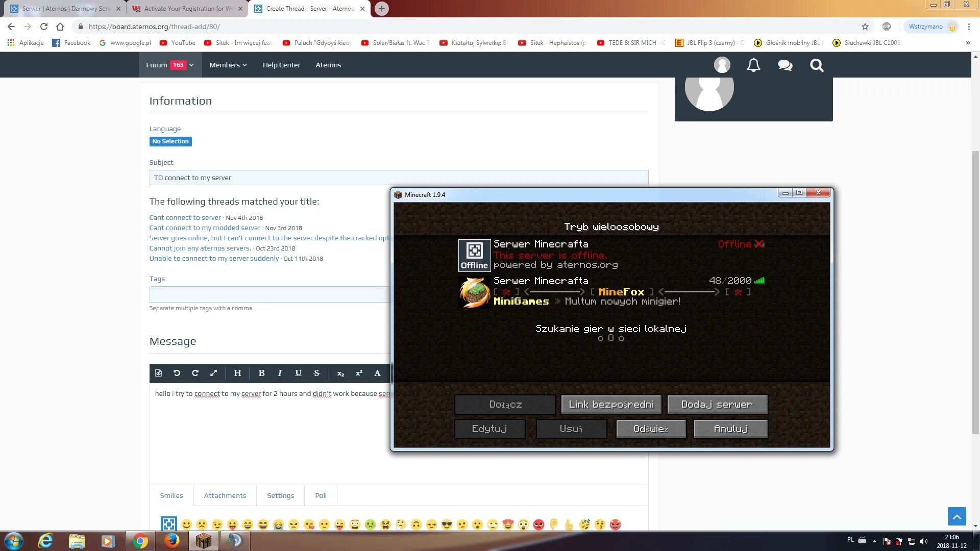Screen dimensions: 980x551
Task: Undo last change in message editor
Action: [177, 373]
